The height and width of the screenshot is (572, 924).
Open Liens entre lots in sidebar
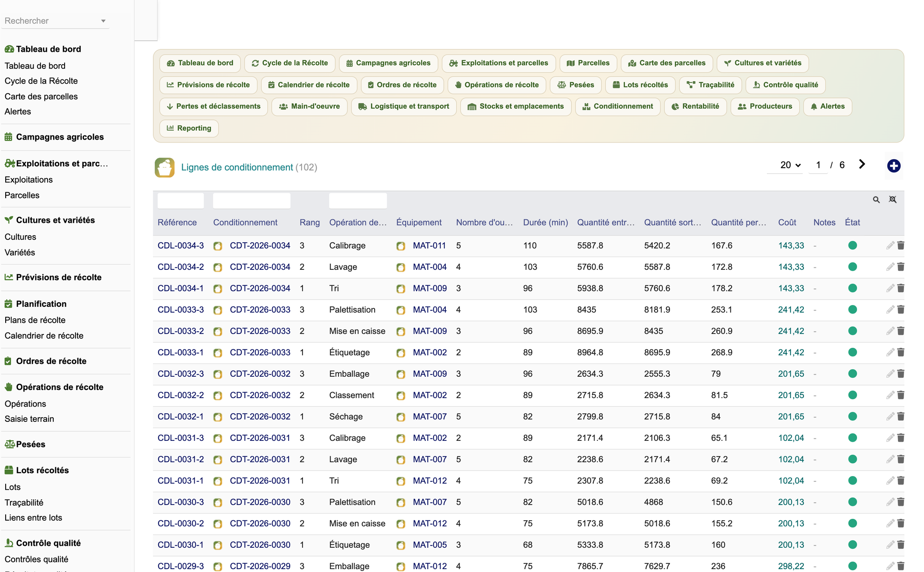tap(33, 518)
